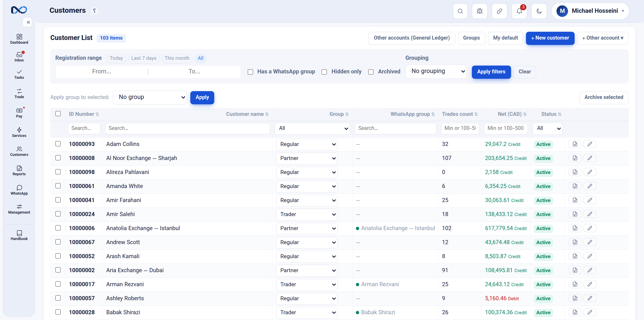Open Pay in sidebar

pyautogui.click(x=19, y=113)
